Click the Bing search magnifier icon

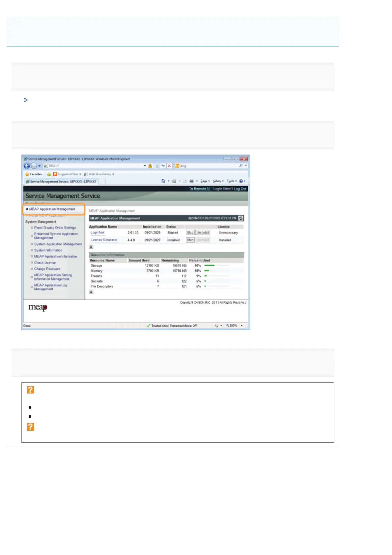(x=241, y=166)
